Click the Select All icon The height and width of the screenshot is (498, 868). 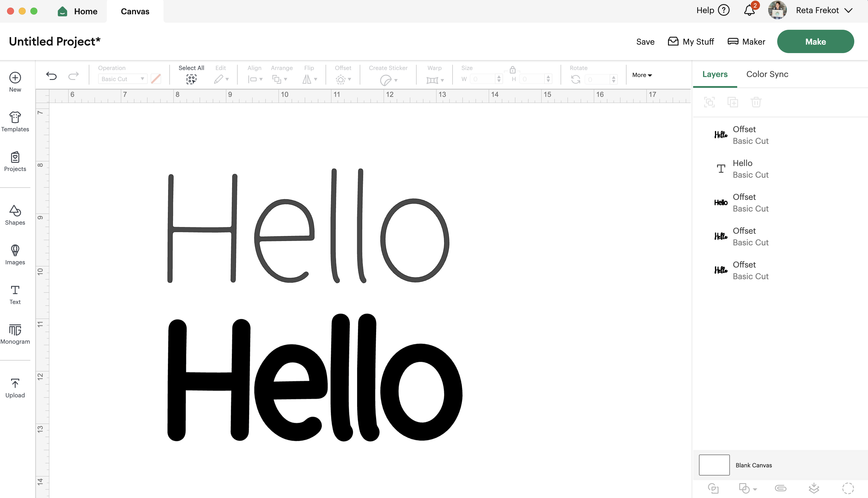tap(191, 79)
